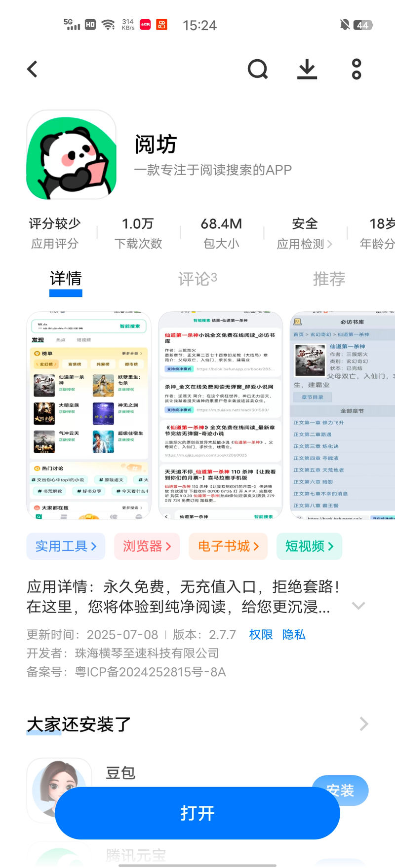This screenshot has width=395, height=868.
Task: Open the 权限 permissions link
Action: pyautogui.click(x=261, y=635)
